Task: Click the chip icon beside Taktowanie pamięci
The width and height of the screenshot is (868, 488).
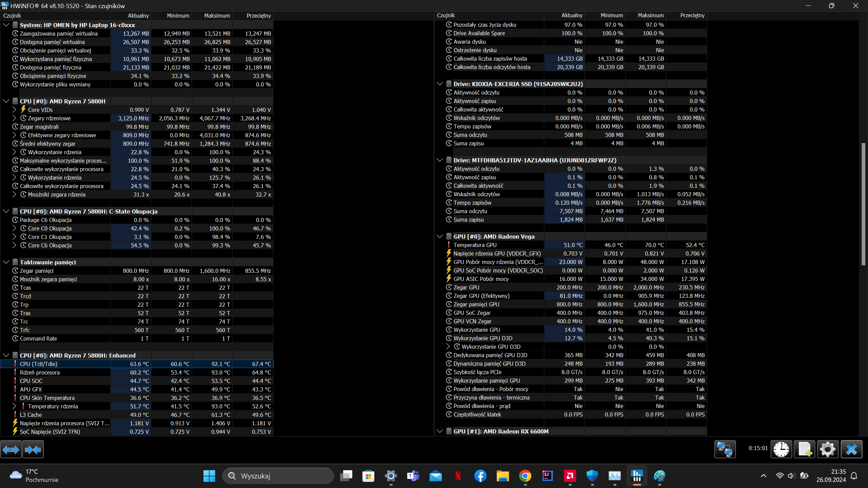Action: 15,262
